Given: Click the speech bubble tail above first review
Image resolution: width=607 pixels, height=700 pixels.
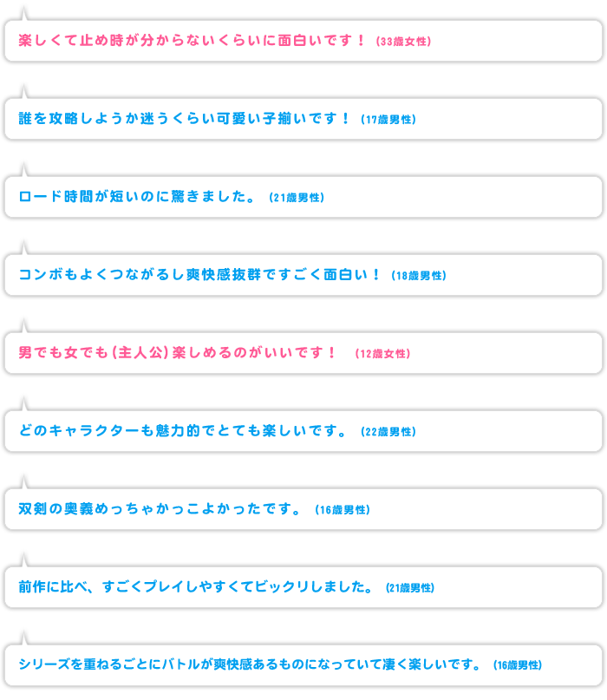Looking at the screenshot, I should pyautogui.click(x=24, y=14).
